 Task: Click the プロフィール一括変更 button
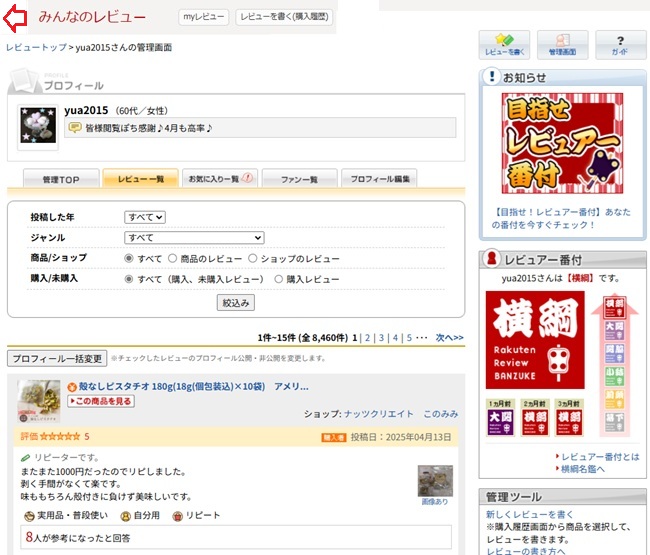tap(56, 358)
